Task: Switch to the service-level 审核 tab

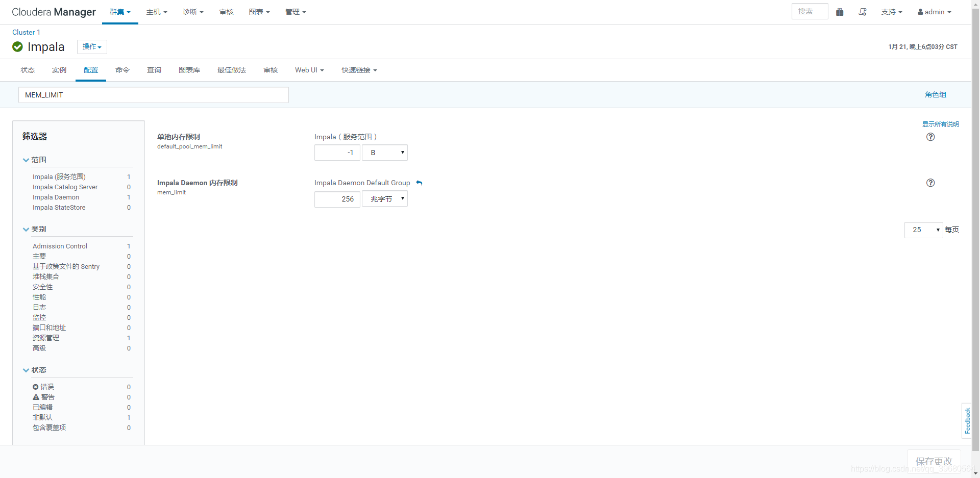Action: [271, 70]
